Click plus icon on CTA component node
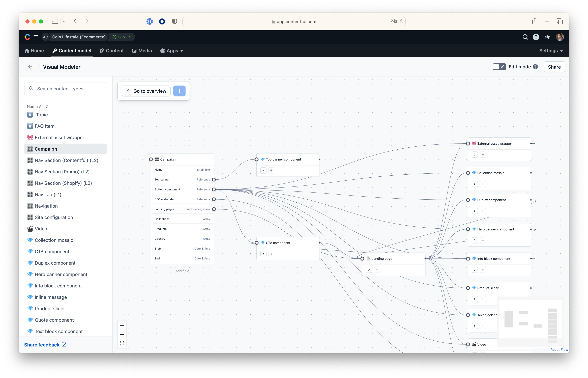588x378 pixels. click(271, 254)
